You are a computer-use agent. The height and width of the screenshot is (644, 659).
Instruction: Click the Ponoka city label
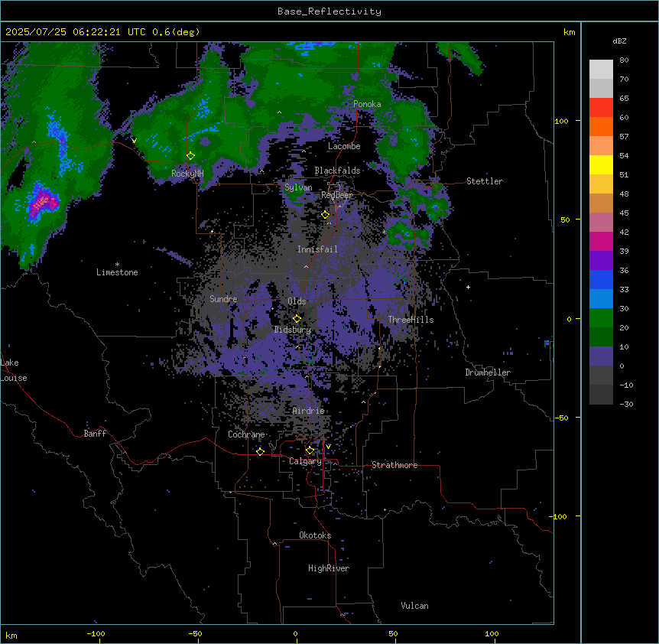coord(367,104)
